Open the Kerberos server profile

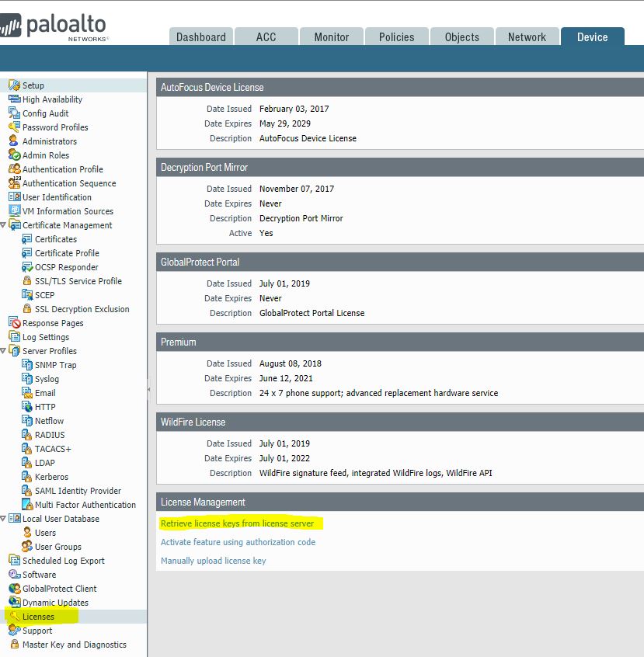point(51,476)
